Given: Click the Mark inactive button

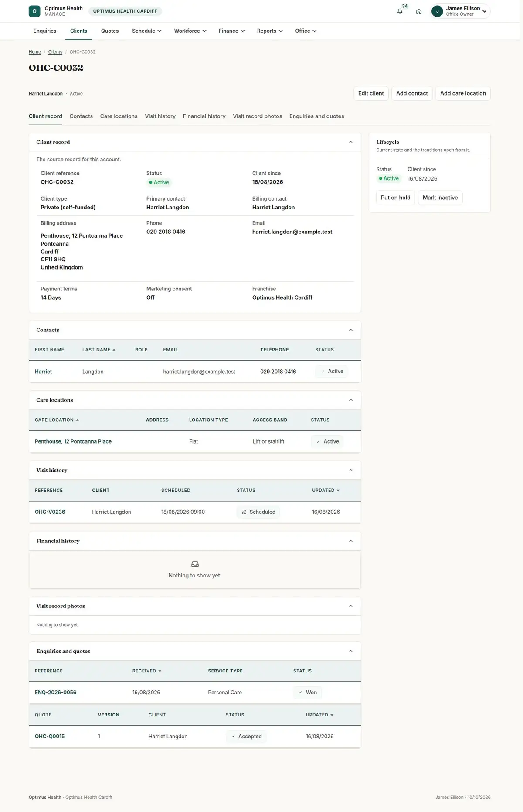Looking at the screenshot, I should click(440, 198).
